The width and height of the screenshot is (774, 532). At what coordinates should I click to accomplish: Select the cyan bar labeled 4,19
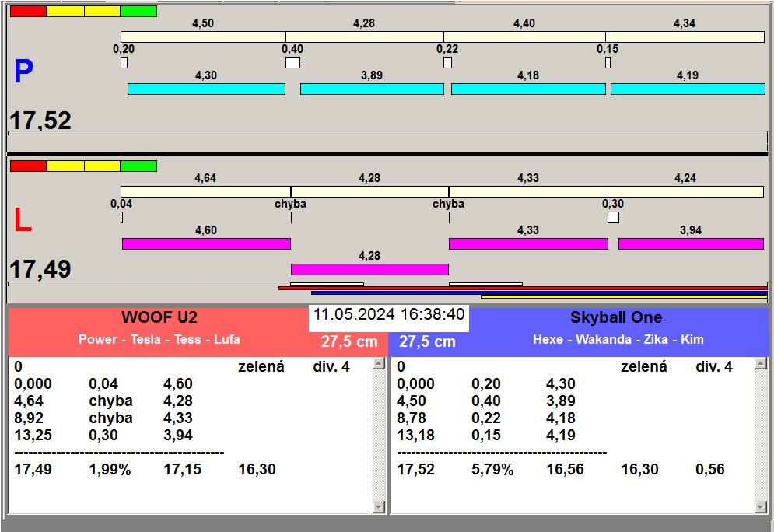688,89
